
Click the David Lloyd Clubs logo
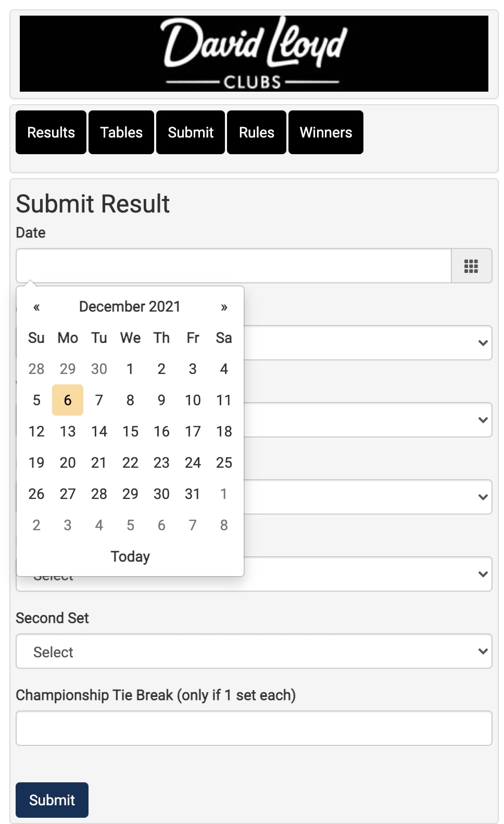pos(254,54)
